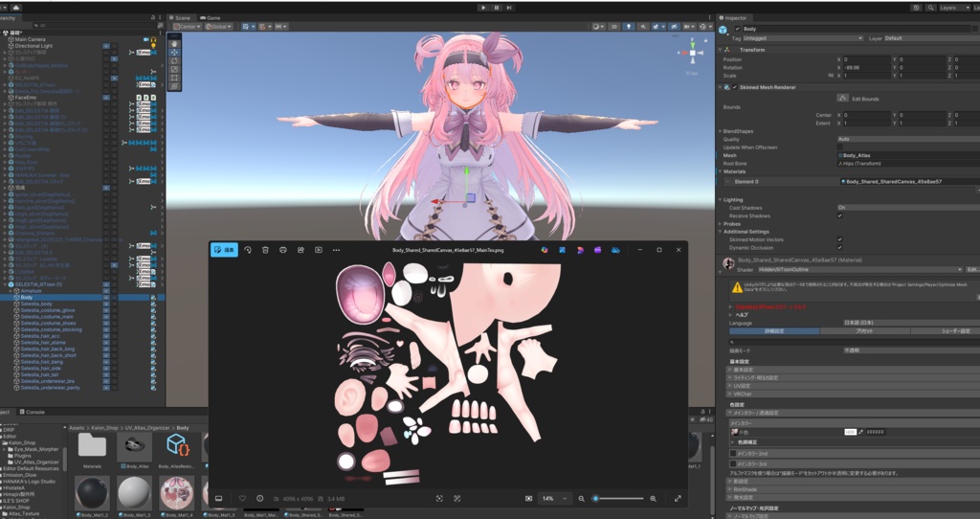Click the Step frame button in Unity toolbar
The width and height of the screenshot is (980, 519).
coord(509,8)
